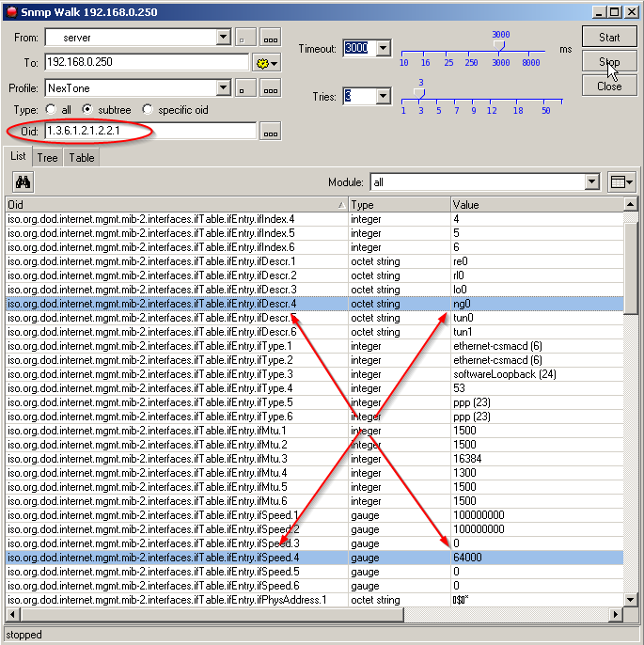
Task: Select the ifPhysAddress.1 row
Action: 314,600
